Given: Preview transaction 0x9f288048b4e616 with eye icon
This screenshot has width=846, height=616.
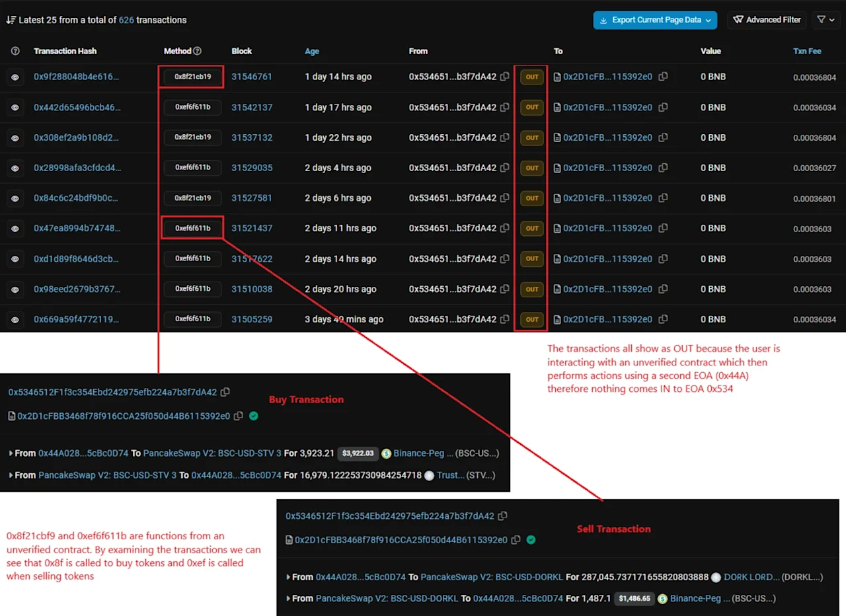Looking at the screenshot, I should tap(15, 77).
